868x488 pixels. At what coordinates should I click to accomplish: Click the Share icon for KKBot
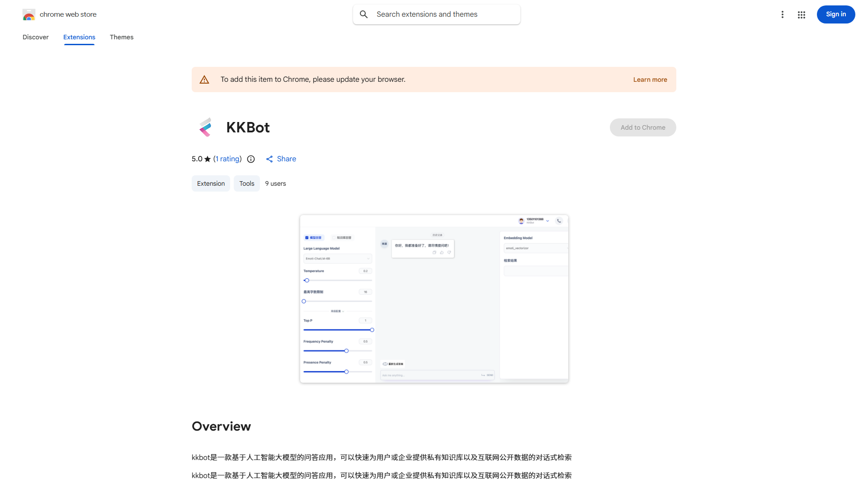click(269, 159)
